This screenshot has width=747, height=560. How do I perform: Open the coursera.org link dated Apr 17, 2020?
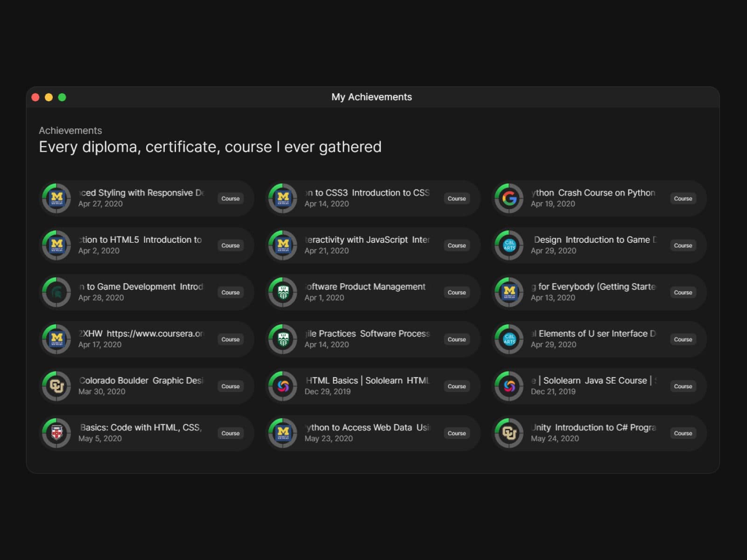141,334
